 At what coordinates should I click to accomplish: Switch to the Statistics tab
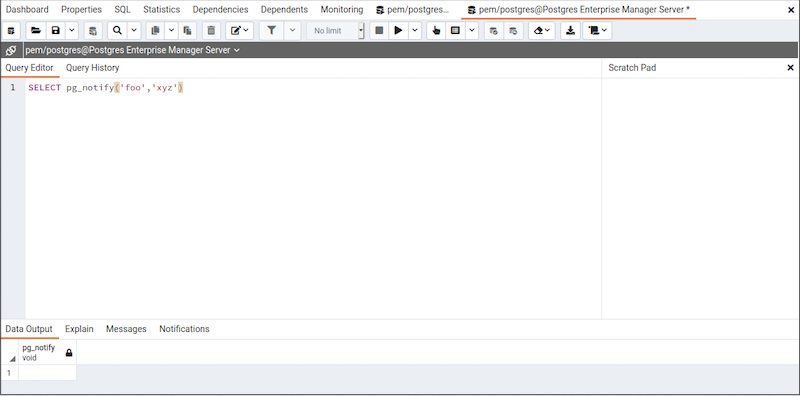(x=161, y=9)
